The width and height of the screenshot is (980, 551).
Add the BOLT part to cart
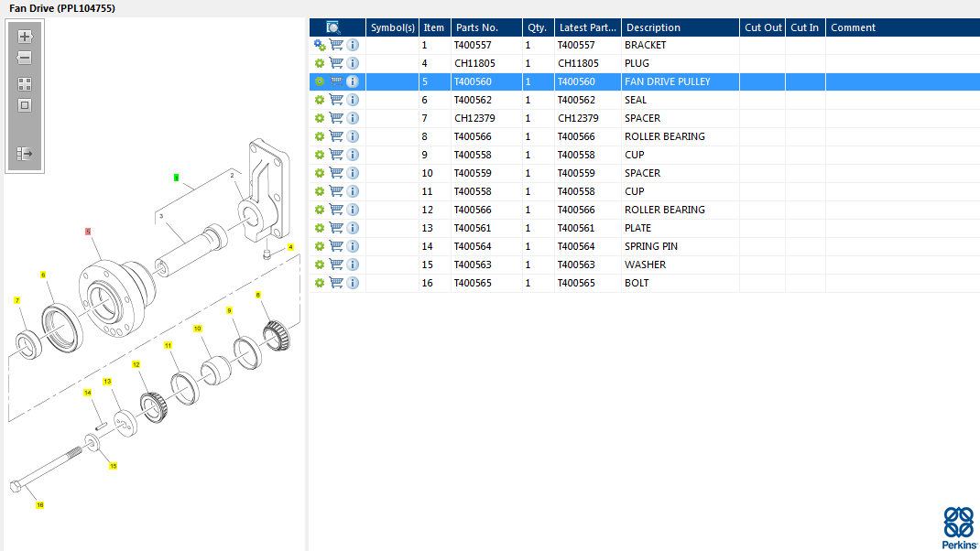pyautogui.click(x=336, y=283)
